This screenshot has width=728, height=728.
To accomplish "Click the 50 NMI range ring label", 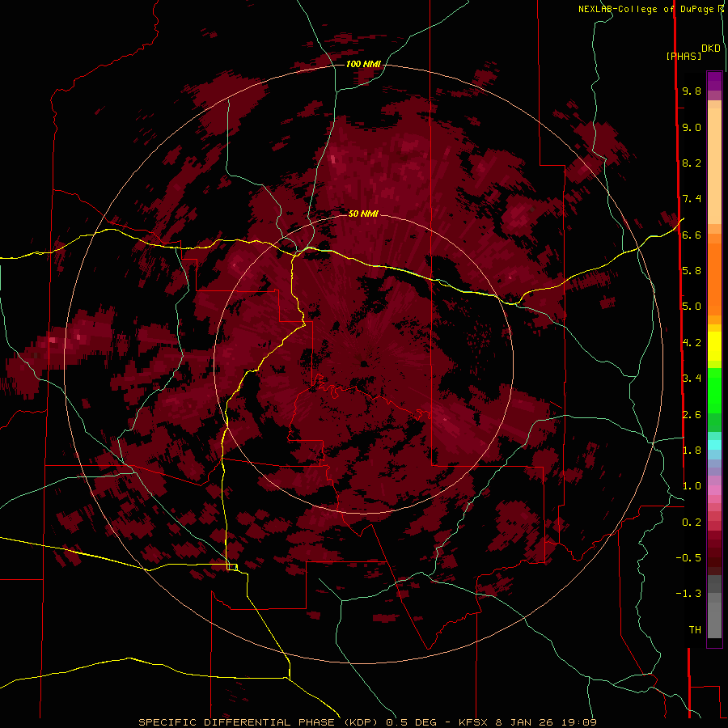I will [363, 214].
